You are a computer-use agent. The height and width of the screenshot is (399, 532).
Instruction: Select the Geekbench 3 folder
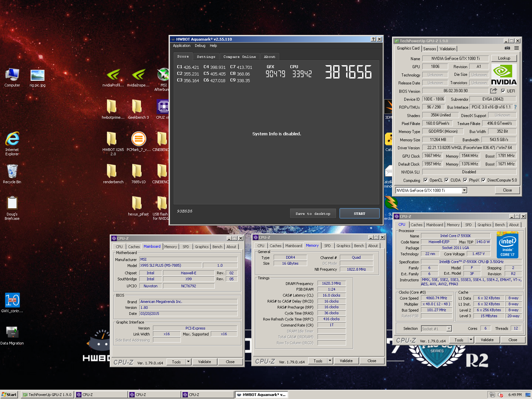(138, 109)
